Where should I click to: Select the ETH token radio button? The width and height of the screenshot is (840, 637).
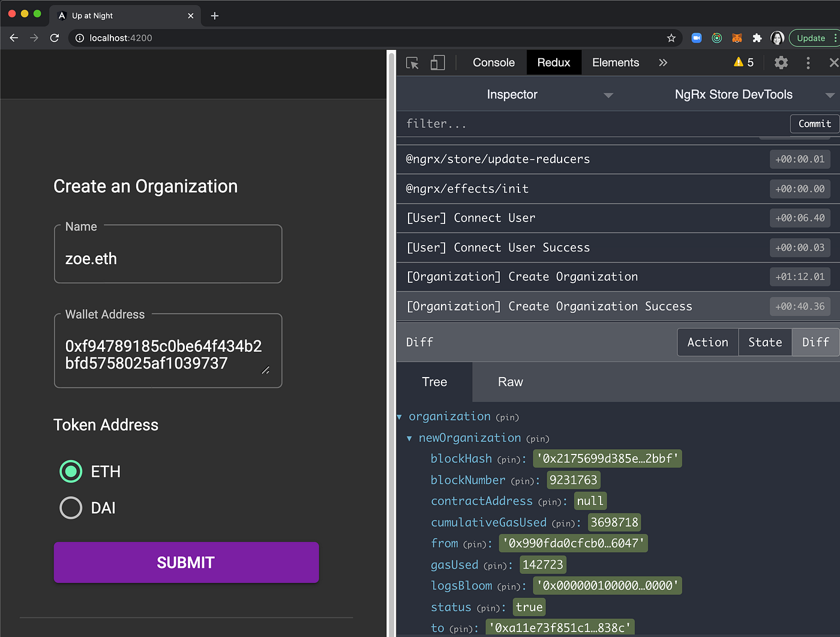click(70, 471)
